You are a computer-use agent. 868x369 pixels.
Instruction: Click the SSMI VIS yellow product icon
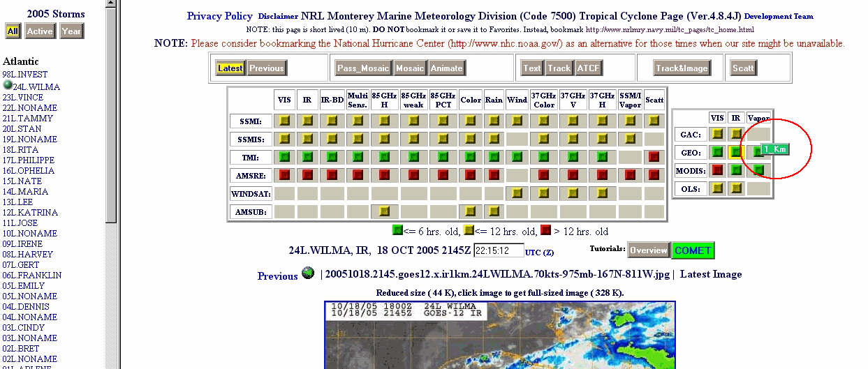click(284, 121)
